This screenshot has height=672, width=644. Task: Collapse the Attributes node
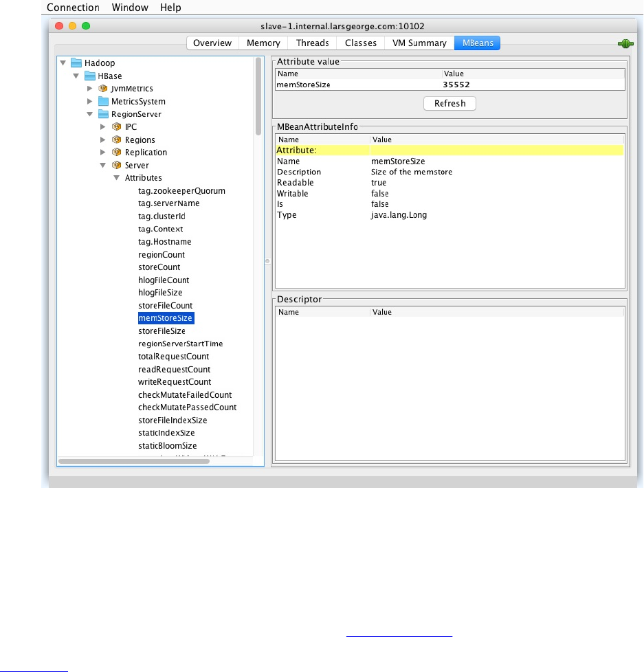coord(116,178)
